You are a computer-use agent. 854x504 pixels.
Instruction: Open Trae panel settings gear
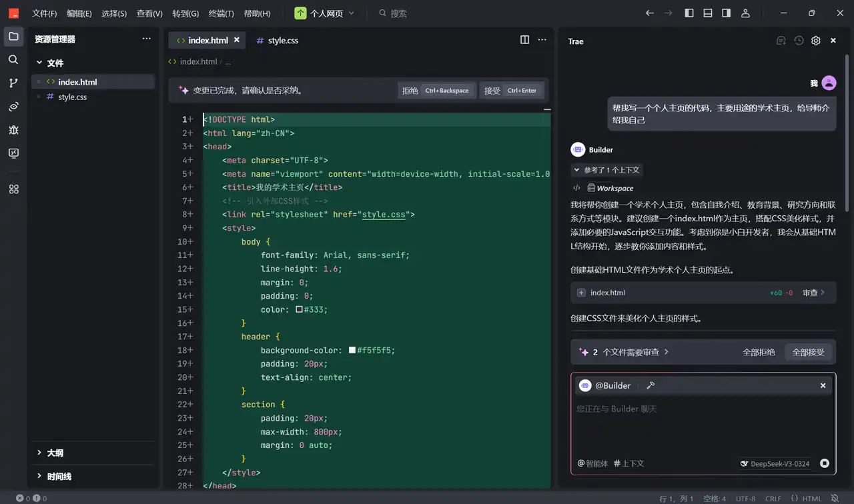pyautogui.click(x=815, y=41)
